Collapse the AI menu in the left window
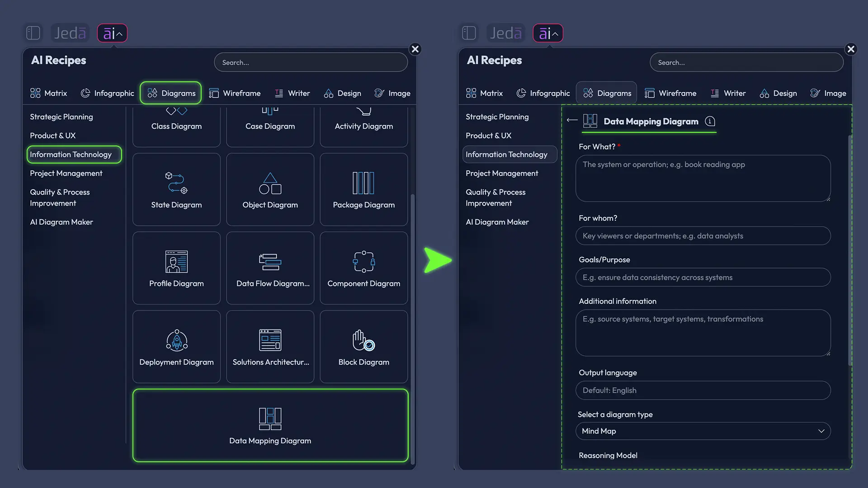Screen dimensions: 868x488 click(113, 33)
